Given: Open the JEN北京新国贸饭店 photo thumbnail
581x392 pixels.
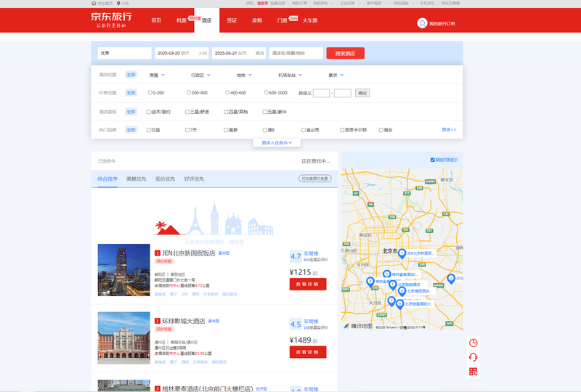Looking at the screenshot, I should [x=123, y=270].
